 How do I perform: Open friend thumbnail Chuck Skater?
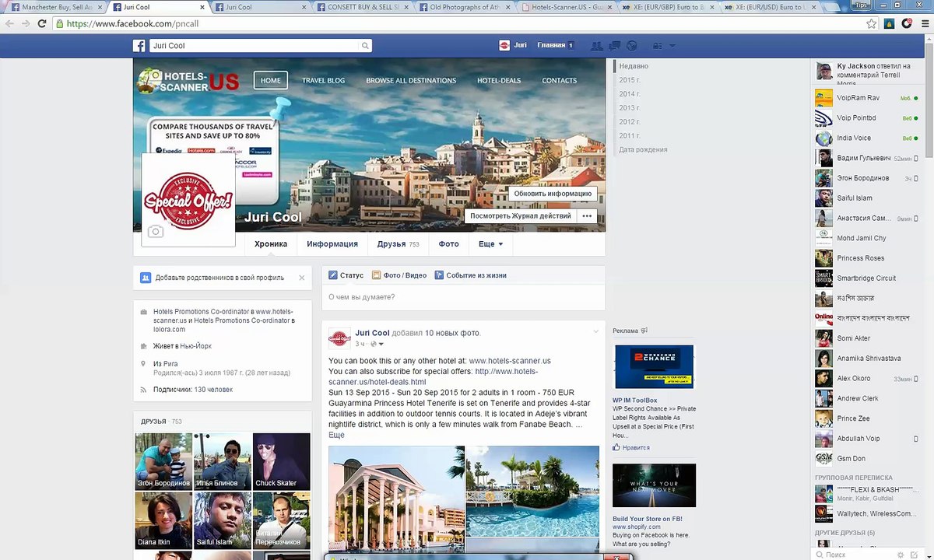pyautogui.click(x=282, y=461)
